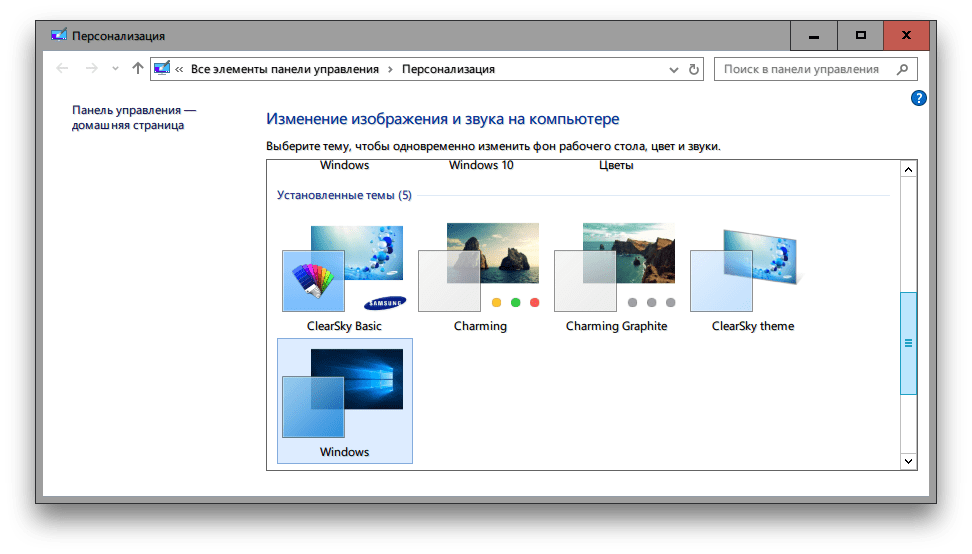Click the address bar control panel icon
972x554 pixels.
click(x=162, y=70)
